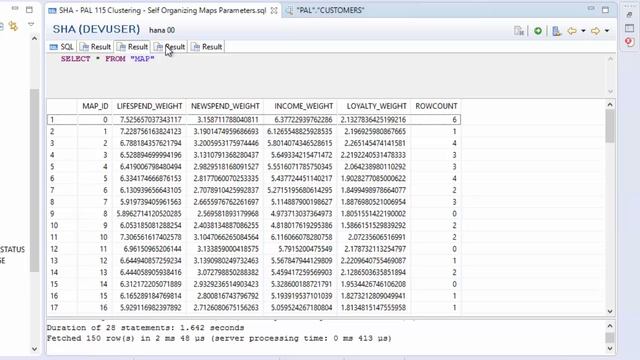
Task: Click the left panel scroll-down arrow
Action: tap(35, 349)
